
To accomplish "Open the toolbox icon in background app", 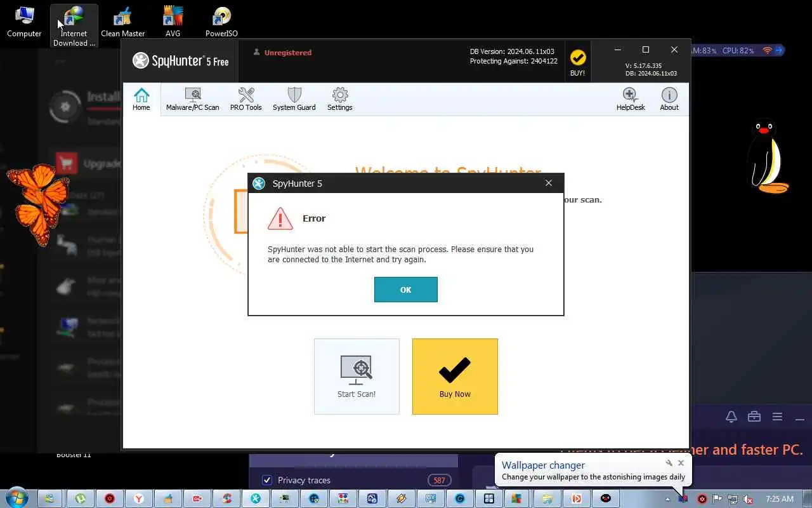I will [754, 417].
